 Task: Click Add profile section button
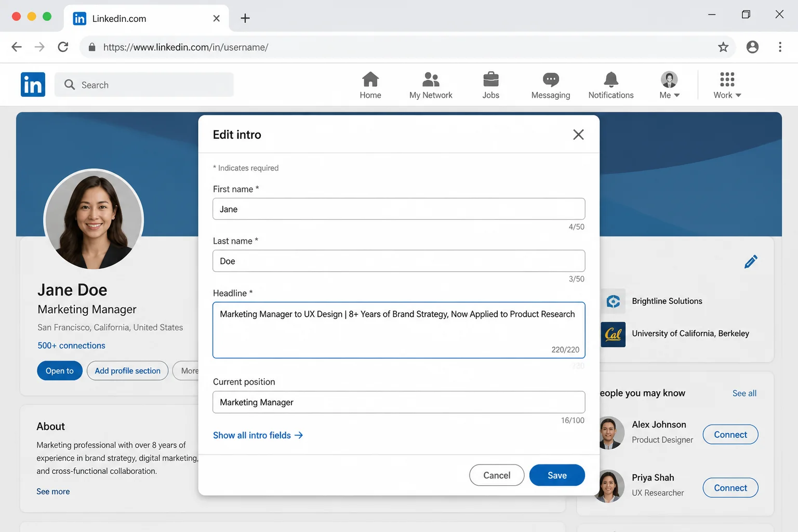click(x=127, y=370)
